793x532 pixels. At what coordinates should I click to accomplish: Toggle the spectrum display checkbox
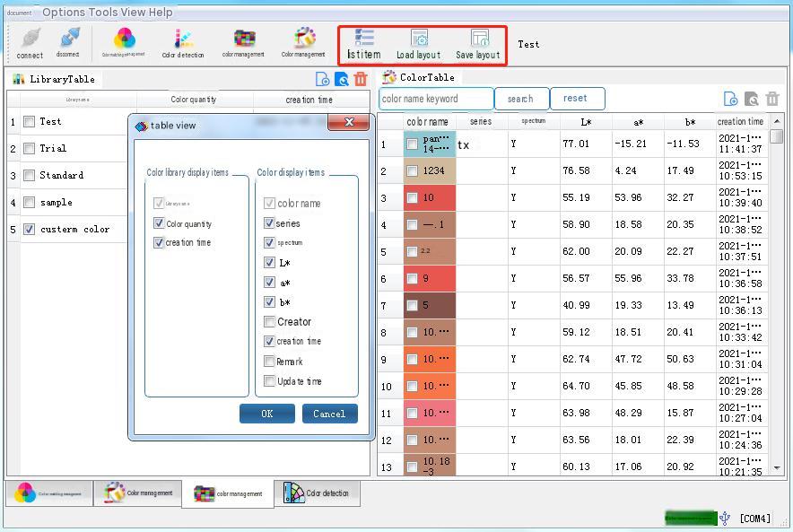269,242
